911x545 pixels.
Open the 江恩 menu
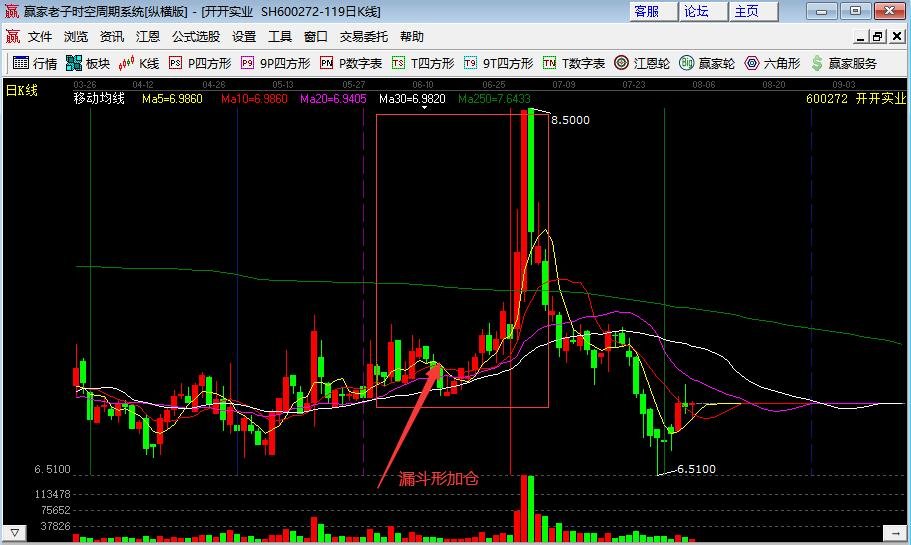tap(148, 37)
